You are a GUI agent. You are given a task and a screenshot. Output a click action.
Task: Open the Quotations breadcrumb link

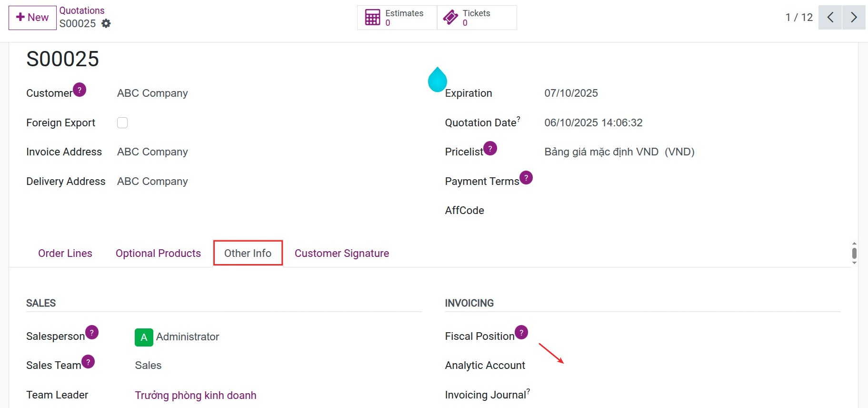(x=82, y=10)
